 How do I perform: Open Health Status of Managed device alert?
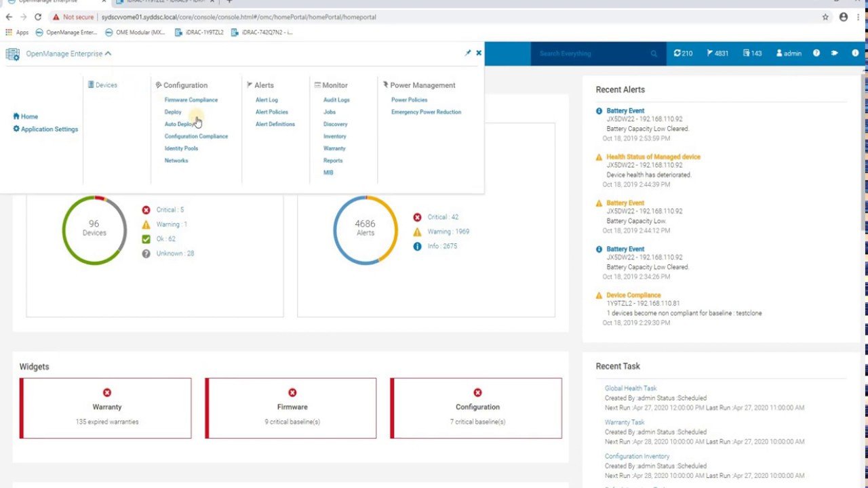pyautogui.click(x=653, y=157)
